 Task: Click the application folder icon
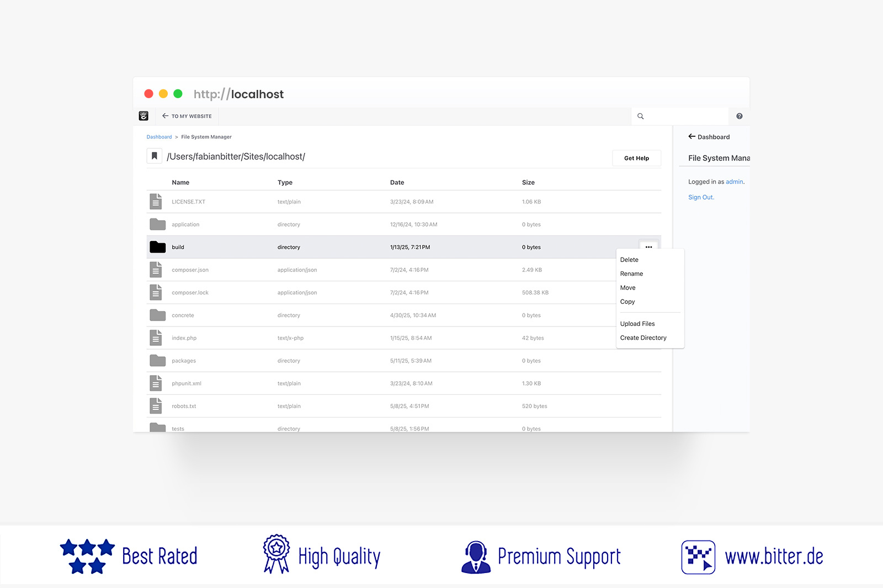click(157, 224)
